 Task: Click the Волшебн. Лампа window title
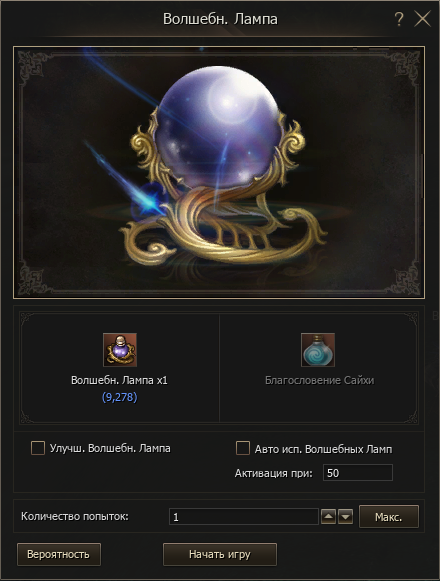click(220, 19)
